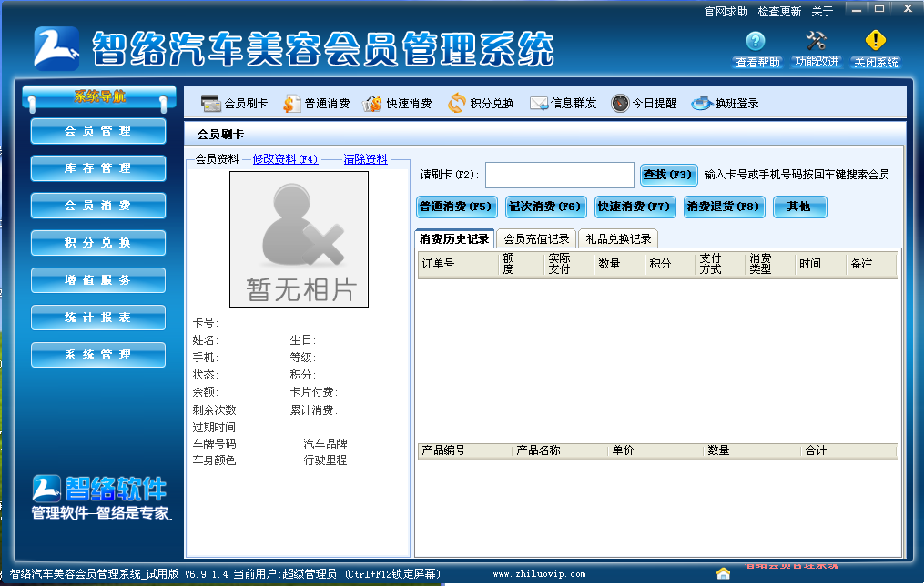
Task: Open the 快速消费 quick consumption icon
Action: tap(372, 104)
